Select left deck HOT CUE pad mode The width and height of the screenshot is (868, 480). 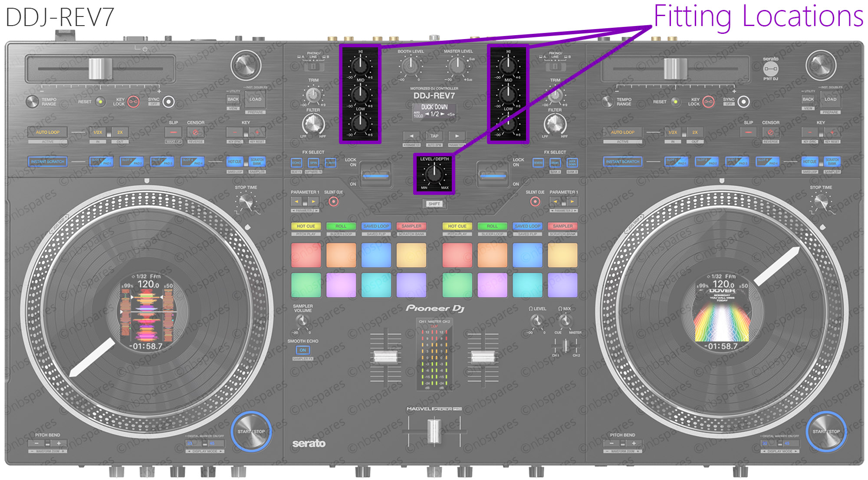point(306,226)
